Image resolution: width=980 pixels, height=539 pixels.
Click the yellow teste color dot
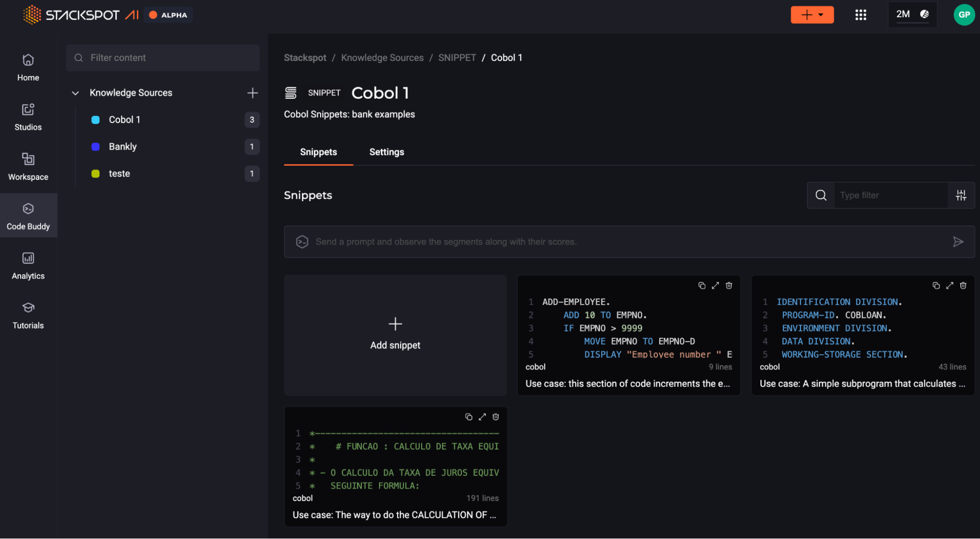click(x=96, y=174)
